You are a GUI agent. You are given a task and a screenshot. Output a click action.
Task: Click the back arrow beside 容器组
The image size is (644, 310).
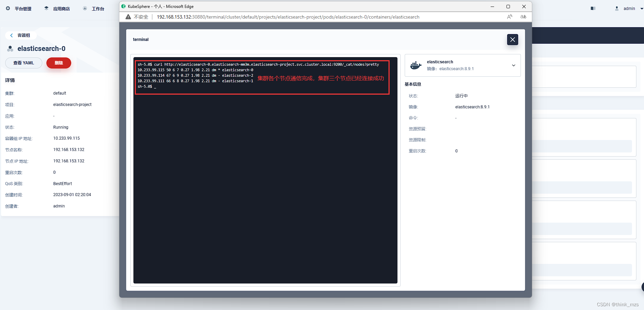click(11, 35)
